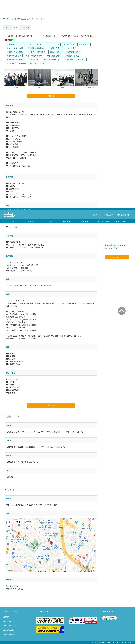Screen dimensions: 135x644
Task: Click the 月間残業30時間以内 tag
Action: tap(36, 48)
